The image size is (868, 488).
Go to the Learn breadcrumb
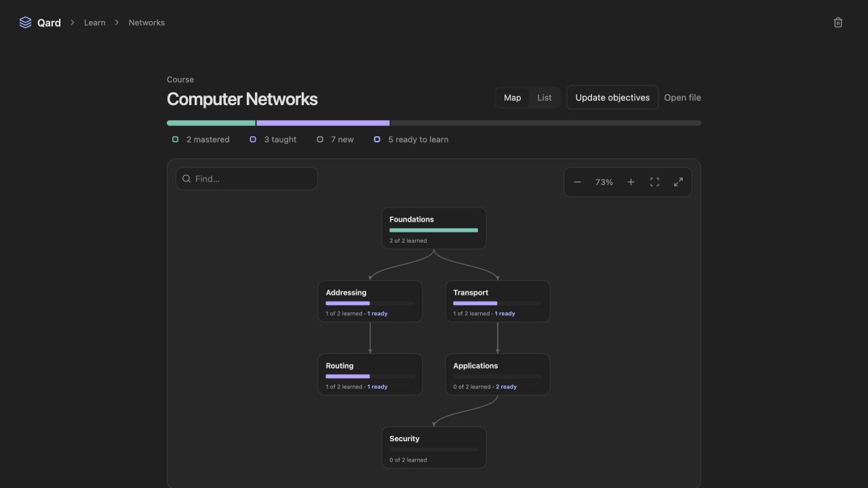pyautogui.click(x=94, y=22)
